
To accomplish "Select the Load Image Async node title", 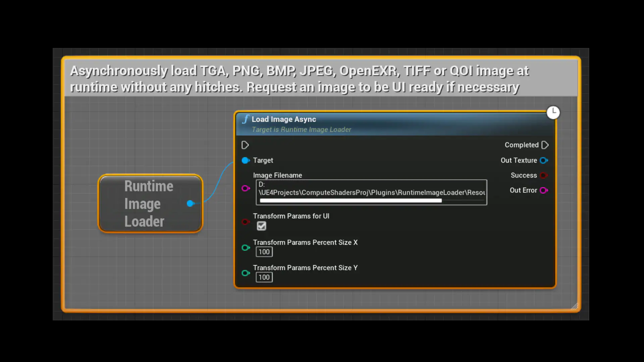I will point(284,119).
